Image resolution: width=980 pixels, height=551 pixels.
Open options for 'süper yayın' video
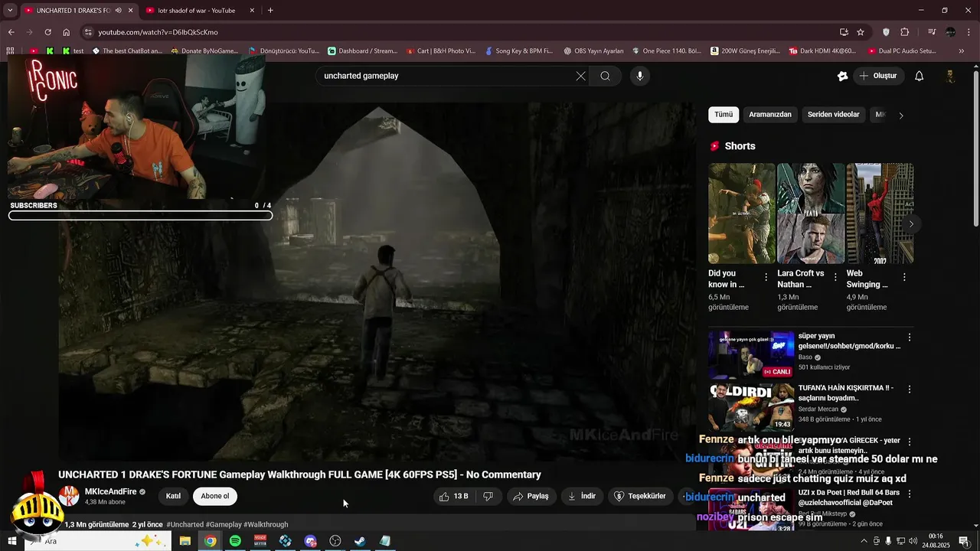coord(910,337)
